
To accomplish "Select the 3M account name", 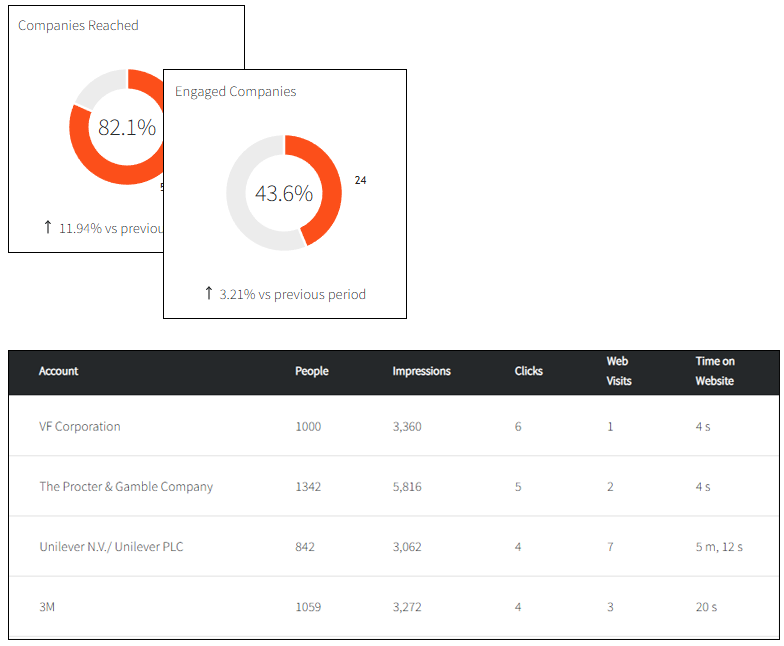I will pos(47,607).
